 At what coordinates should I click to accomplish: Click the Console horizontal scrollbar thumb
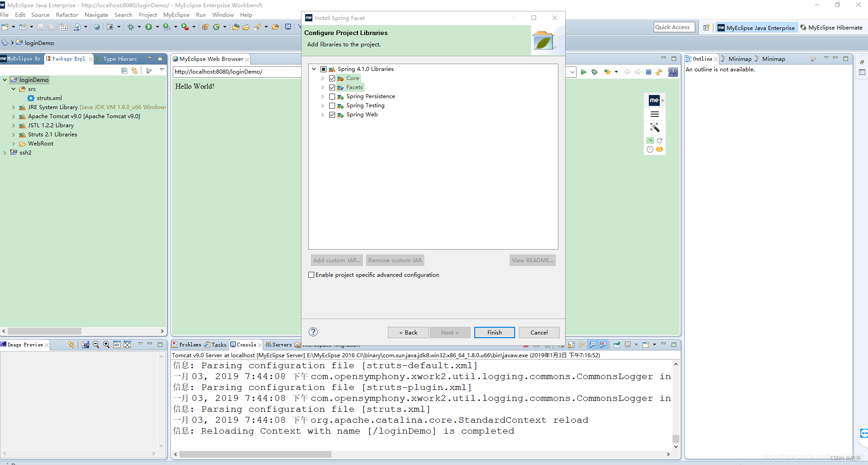coord(256,454)
